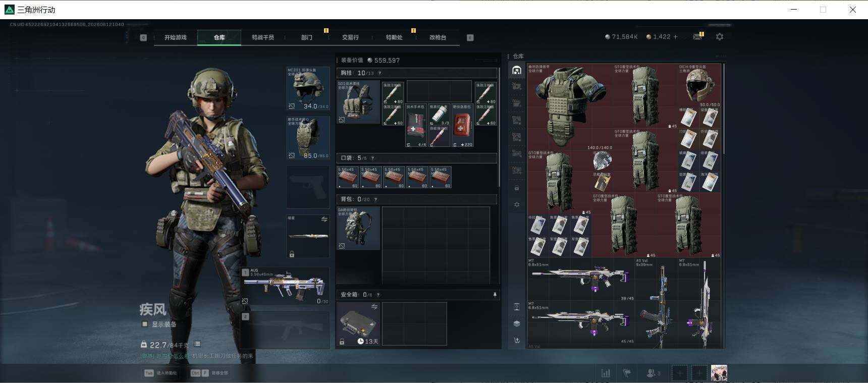The image size is (868, 383).
Task: Select the AUG primary weapon slot
Action: [285, 286]
